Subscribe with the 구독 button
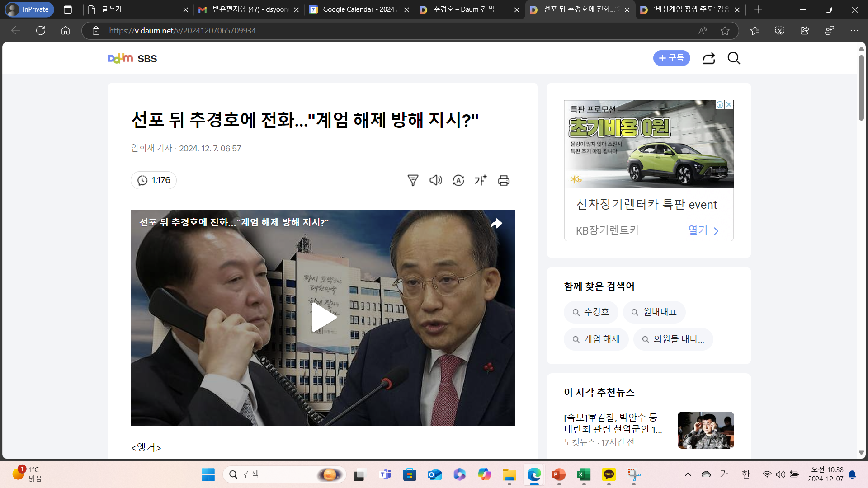This screenshot has width=868, height=488. coord(671,58)
